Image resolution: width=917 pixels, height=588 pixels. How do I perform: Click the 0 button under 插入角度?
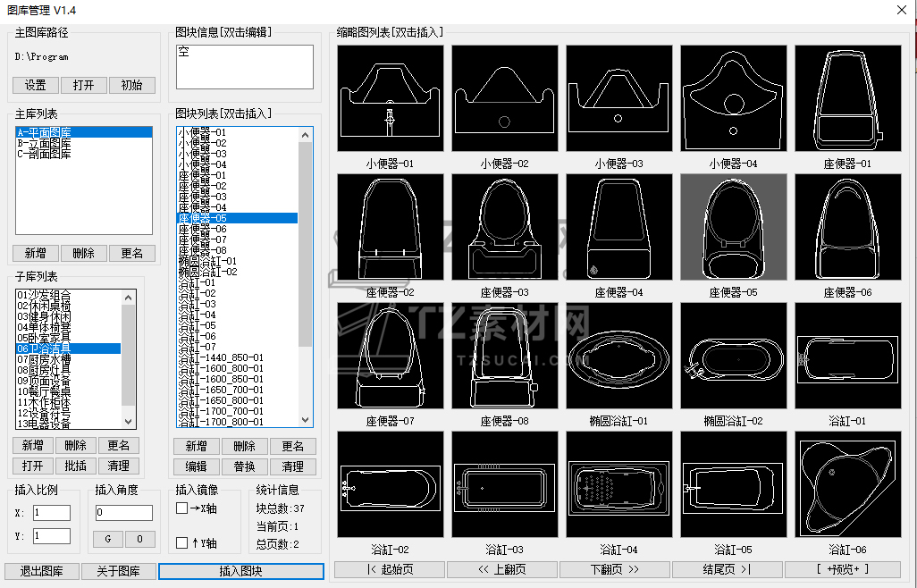pos(139,538)
